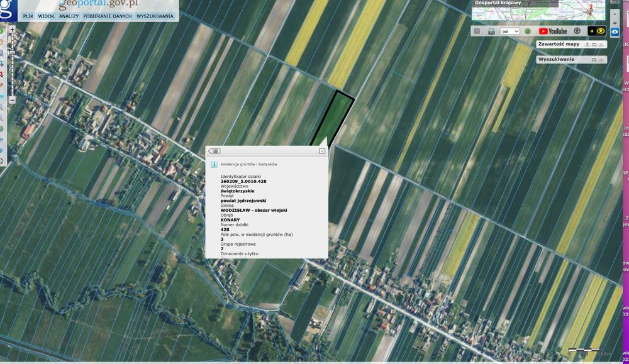
Task: Open the PLIK menu
Action: coord(28,16)
